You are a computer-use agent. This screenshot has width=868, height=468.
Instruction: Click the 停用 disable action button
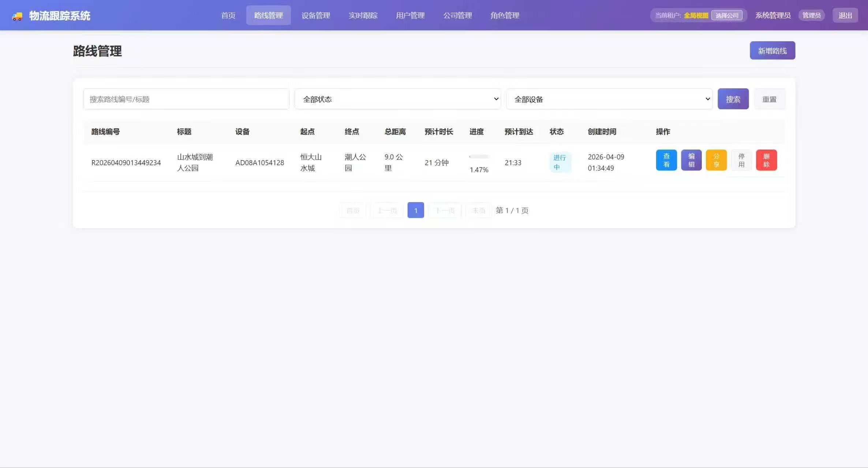point(741,160)
